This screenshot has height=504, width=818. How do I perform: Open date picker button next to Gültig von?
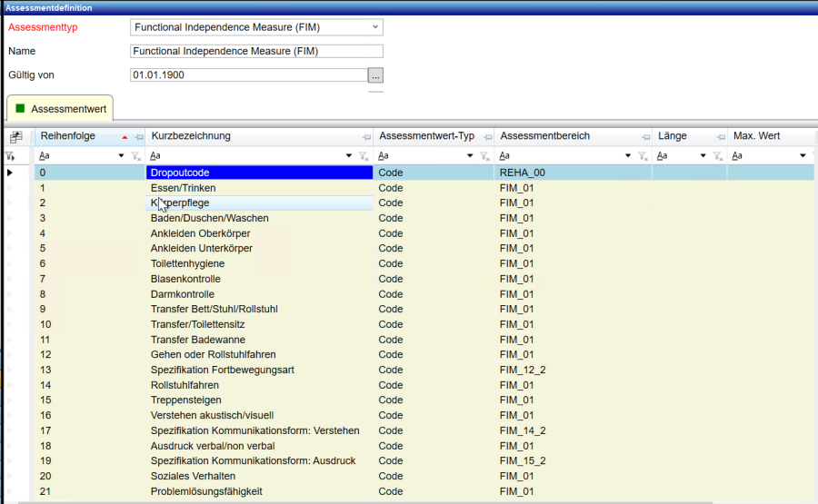tap(375, 75)
